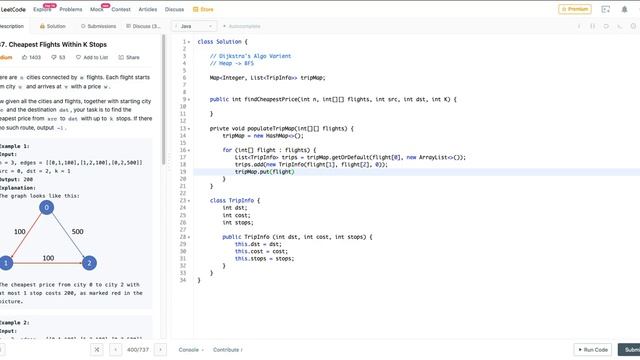Open the Contest page

[121, 9]
